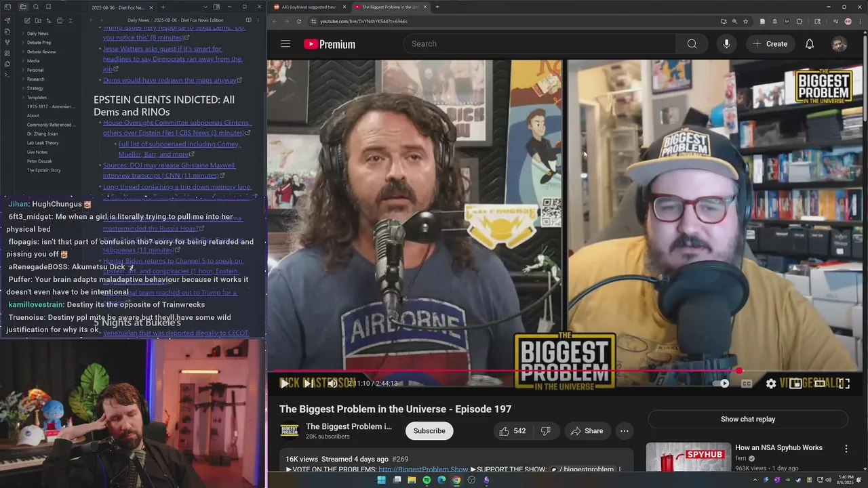Toggle Obsidian right sidebar icon
This screenshot has height=488, width=868.
216,7
